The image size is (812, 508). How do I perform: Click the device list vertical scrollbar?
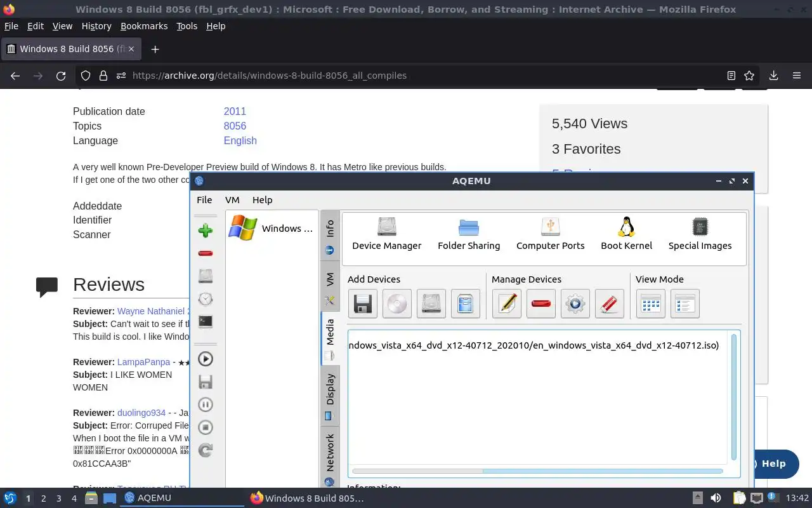pos(734,397)
